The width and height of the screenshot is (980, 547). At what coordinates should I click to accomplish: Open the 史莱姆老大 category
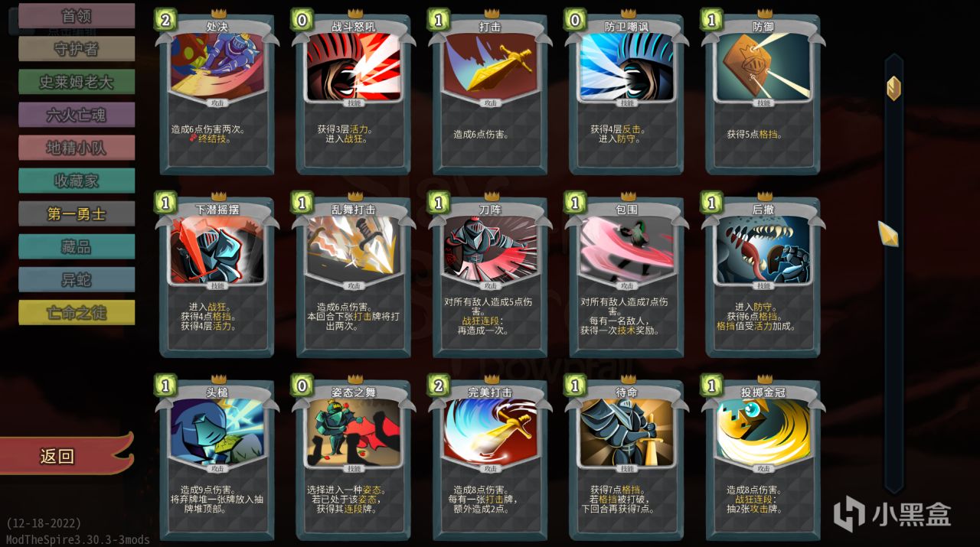click(77, 82)
